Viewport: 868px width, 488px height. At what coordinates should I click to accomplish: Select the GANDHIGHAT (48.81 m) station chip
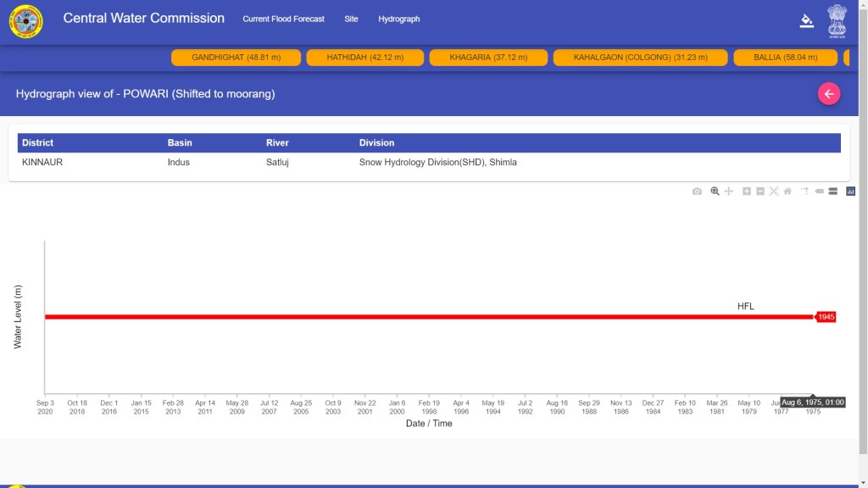pos(236,58)
